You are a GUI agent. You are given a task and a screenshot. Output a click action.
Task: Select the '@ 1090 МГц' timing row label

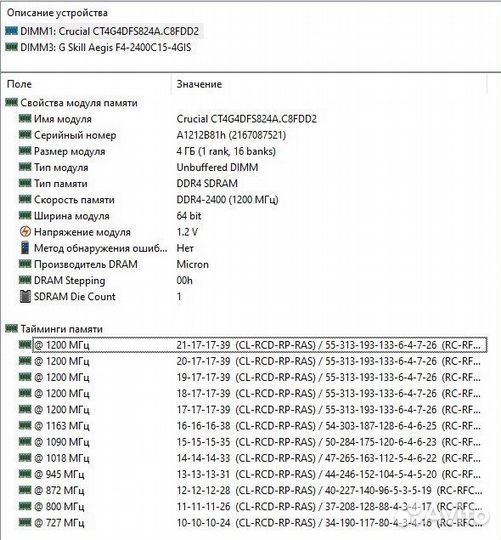click(x=62, y=442)
